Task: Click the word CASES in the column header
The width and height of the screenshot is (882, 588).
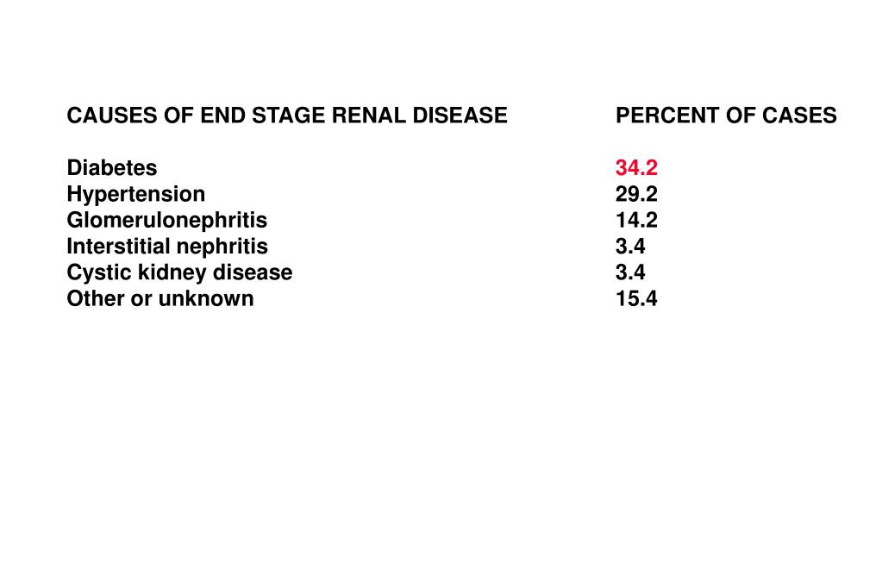Action: coord(799,116)
